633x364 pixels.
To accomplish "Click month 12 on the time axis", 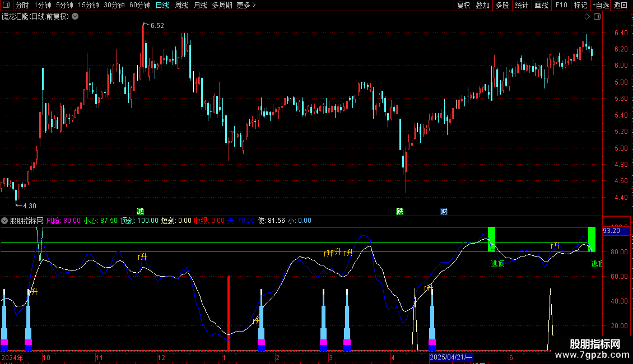I will (x=161, y=357).
